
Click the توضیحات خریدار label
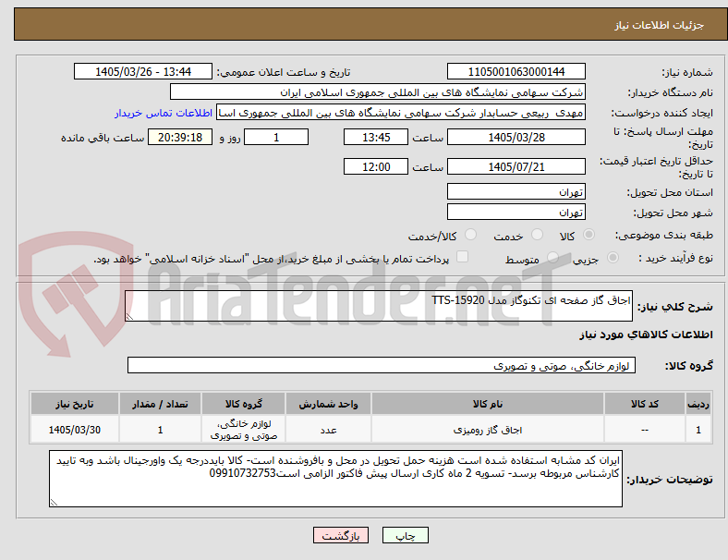[x=670, y=480]
